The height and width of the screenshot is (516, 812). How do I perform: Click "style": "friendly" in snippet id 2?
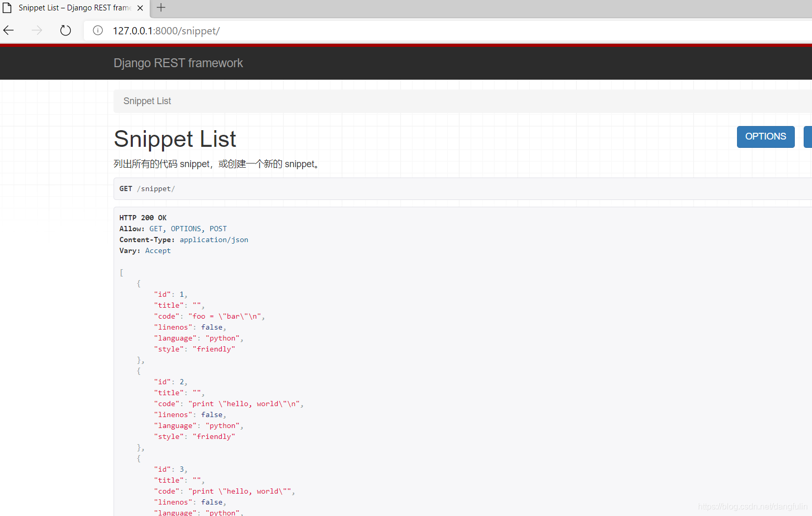[x=194, y=436]
